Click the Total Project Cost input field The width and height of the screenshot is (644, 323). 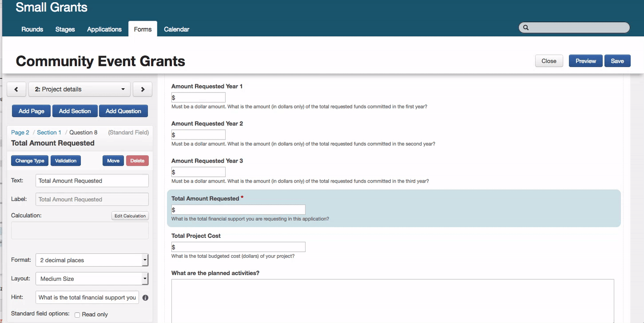[x=239, y=247]
